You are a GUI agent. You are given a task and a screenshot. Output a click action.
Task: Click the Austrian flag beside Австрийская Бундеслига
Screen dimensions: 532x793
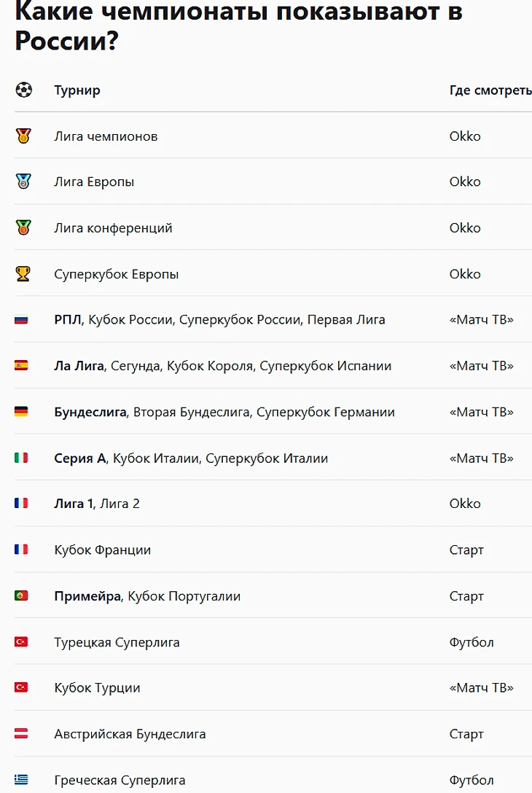pos(21,734)
